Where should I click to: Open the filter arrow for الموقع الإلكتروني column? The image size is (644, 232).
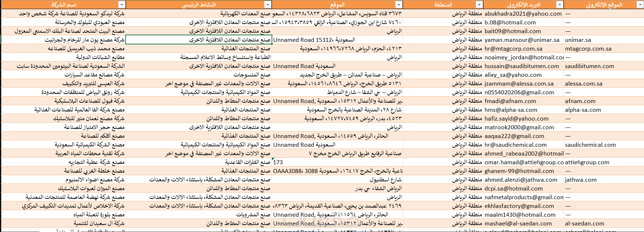[640, 5]
